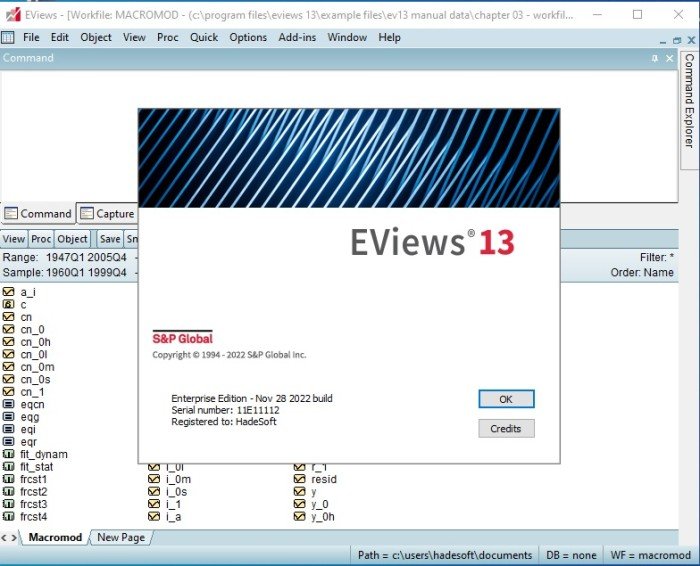Viewport: 700px width, 566px height.
Task: Select series icon for y_0h
Action: coord(300,517)
